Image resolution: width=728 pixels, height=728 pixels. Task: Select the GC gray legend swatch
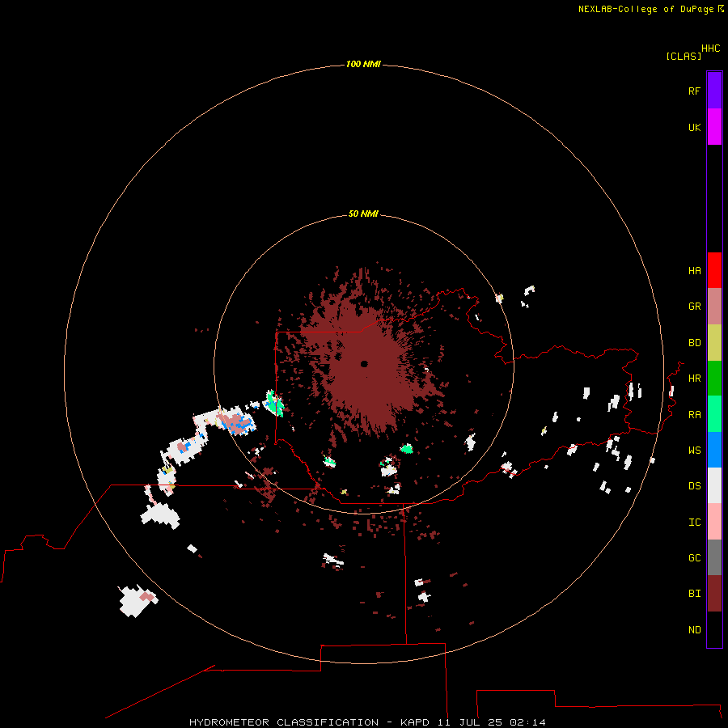click(714, 557)
